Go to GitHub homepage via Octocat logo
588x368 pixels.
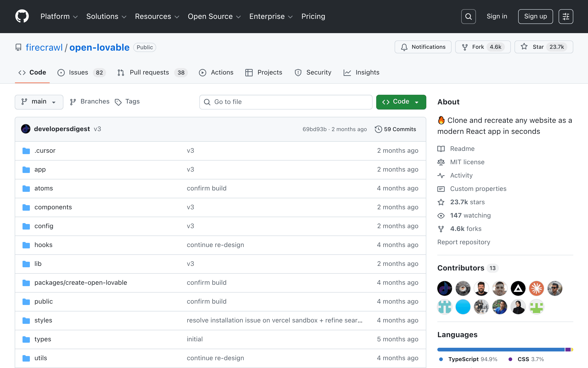pos(22,16)
